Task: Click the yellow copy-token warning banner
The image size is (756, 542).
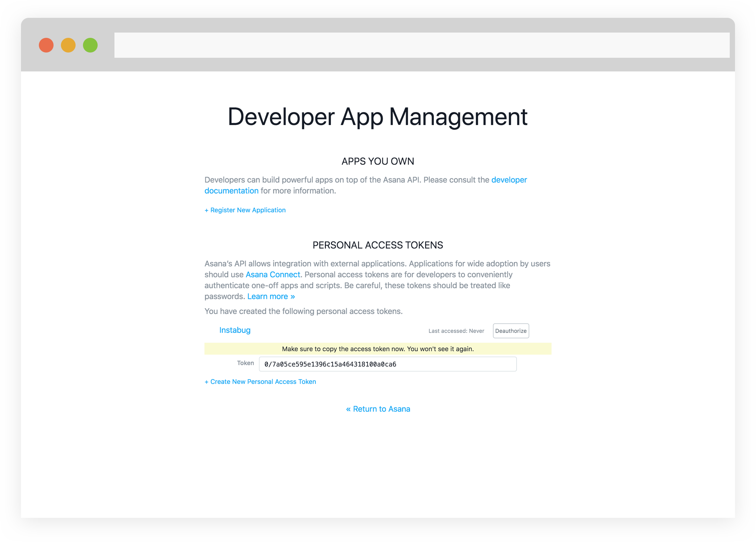Action: (x=378, y=349)
